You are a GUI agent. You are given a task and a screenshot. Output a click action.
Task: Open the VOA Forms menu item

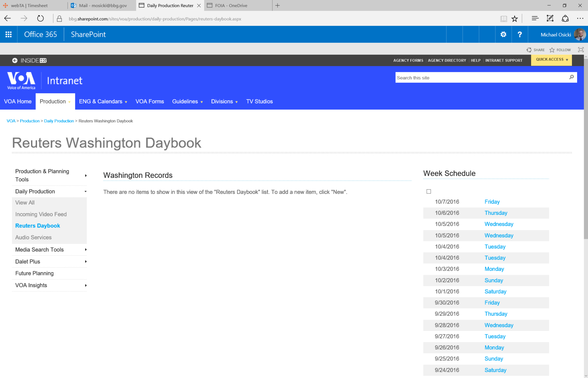click(150, 102)
